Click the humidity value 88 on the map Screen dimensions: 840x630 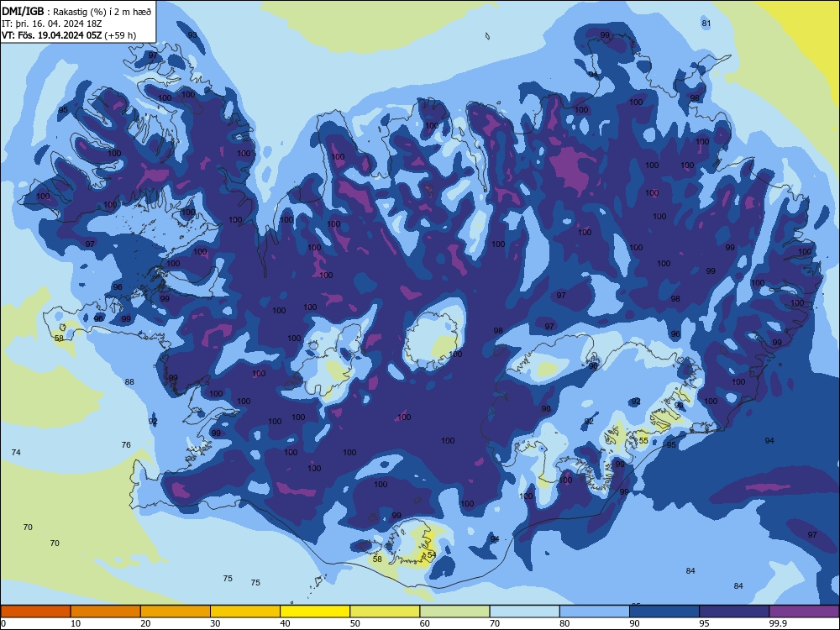pos(129,382)
